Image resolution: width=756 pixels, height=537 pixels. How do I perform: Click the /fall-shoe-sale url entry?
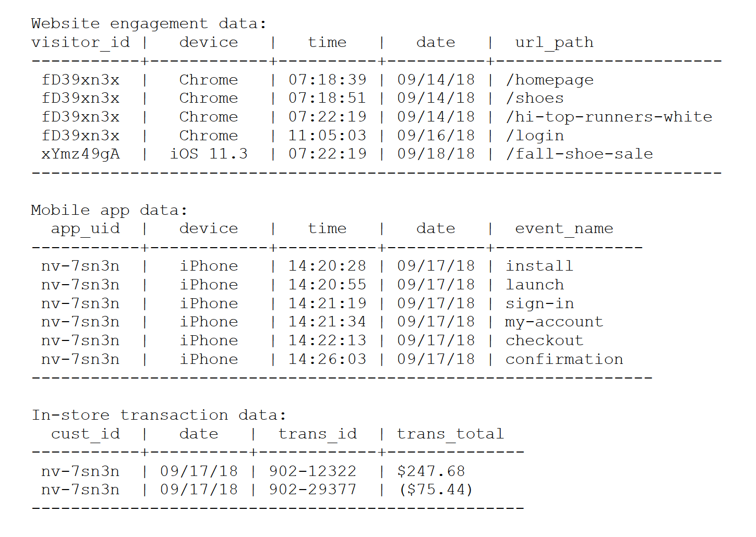click(579, 154)
